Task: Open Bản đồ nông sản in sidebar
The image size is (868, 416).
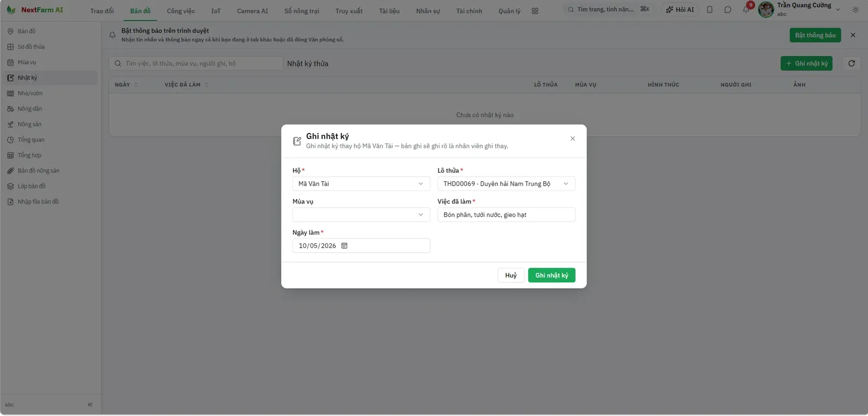Action: (49, 171)
